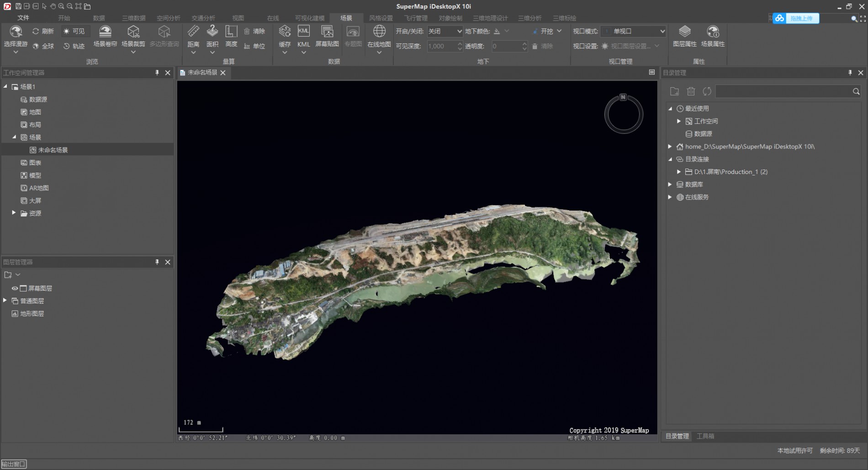Screen dimensions: 868x470
Task: Click the 刷新 refresh button
Action: pos(43,31)
